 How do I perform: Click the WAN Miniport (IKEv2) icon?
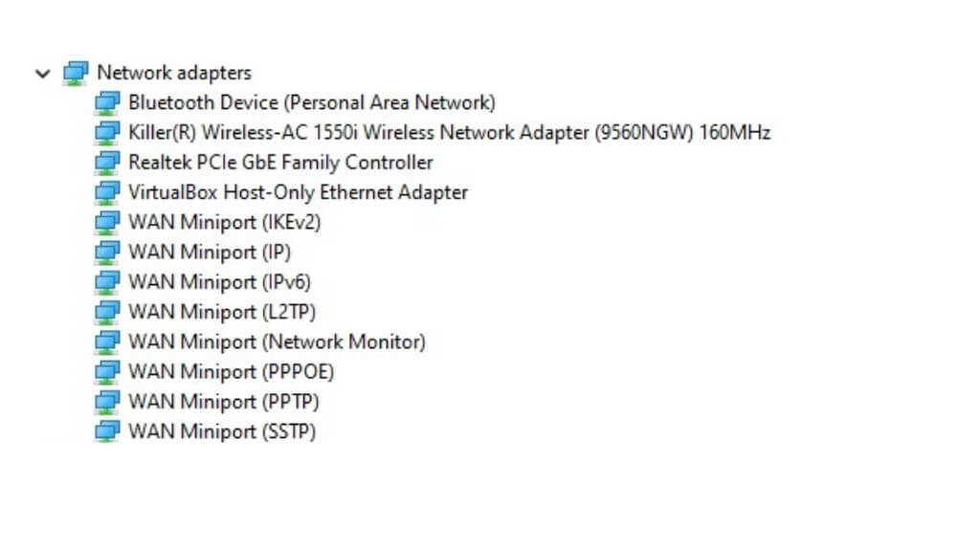coord(107,222)
